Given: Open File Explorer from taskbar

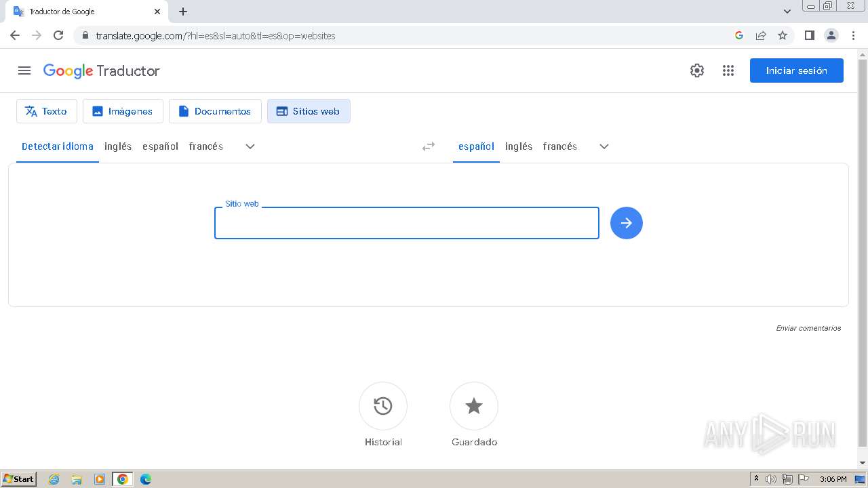Looking at the screenshot, I should 77,479.
